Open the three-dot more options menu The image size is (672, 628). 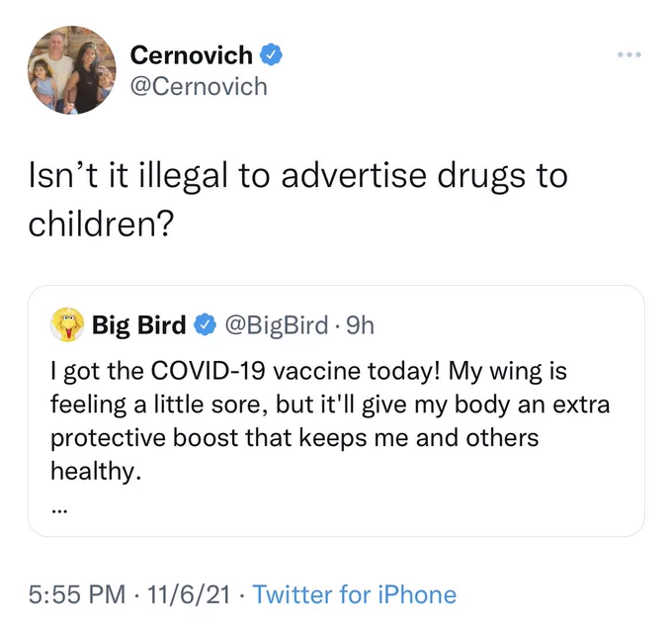coord(630,54)
